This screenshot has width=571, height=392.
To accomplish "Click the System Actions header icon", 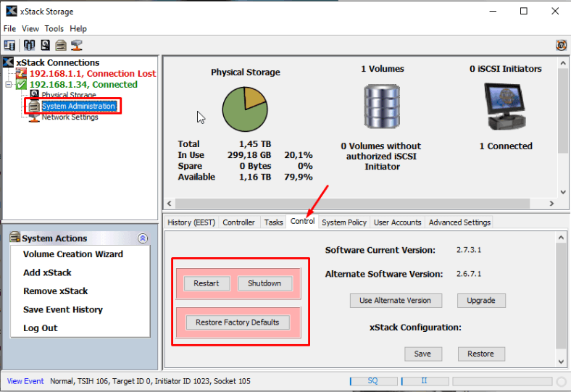I will click(x=15, y=237).
